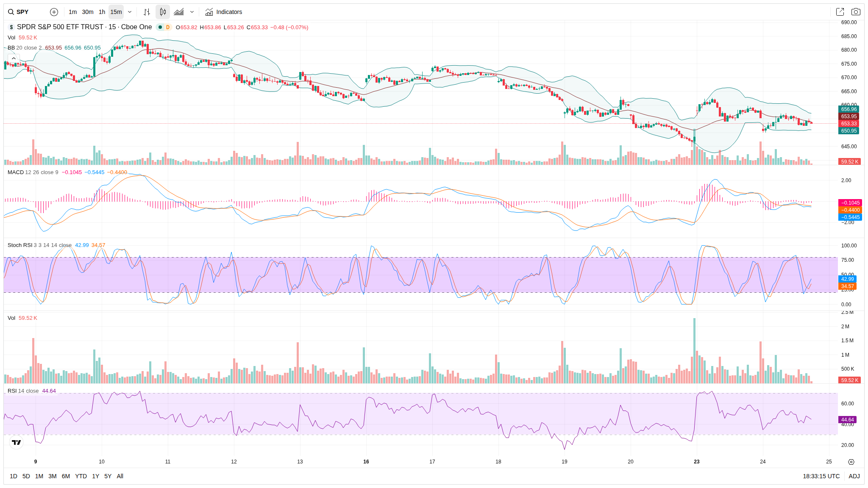This screenshot has width=868, height=488.
Task: Toggle the D delayed data badge
Action: tap(168, 27)
